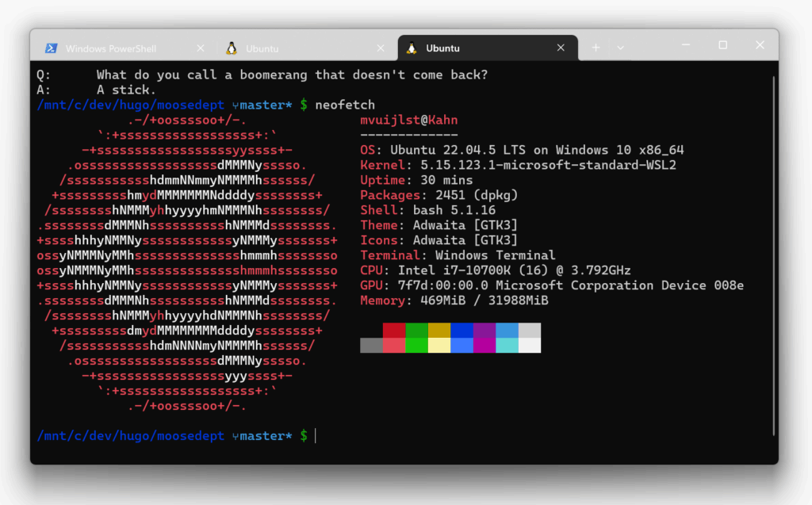Select the inactive Ubuntu tab title
This screenshot has height=505, width=812.
pyautogui.click(x=262, y=48)
